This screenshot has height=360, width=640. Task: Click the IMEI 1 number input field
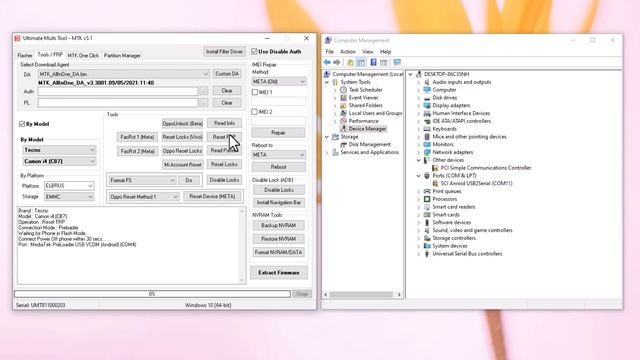click(x=278, y=101)
